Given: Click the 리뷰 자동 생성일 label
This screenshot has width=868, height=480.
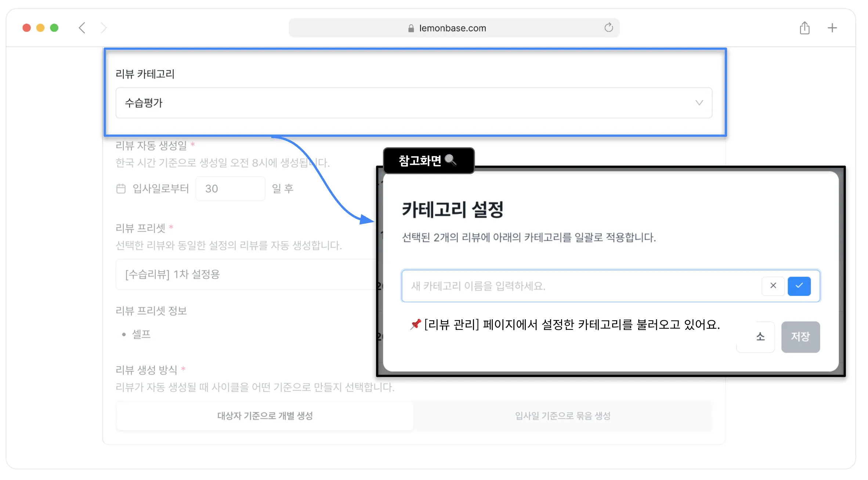Looking at the screenshot, I should [x=151, y=146].
